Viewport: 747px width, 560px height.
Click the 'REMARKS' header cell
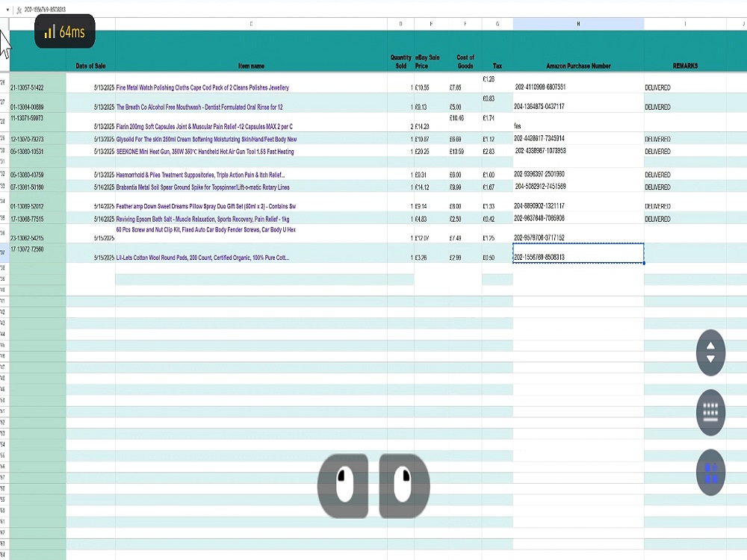685,52
